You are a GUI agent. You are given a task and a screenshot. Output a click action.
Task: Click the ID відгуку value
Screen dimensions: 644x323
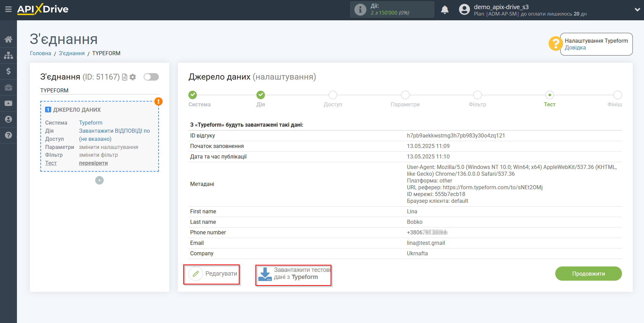point(456,135)
